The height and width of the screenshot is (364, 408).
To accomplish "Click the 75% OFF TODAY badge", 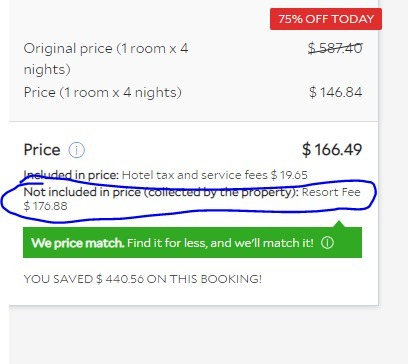I will pyautogui.click(x=326, y=19).
